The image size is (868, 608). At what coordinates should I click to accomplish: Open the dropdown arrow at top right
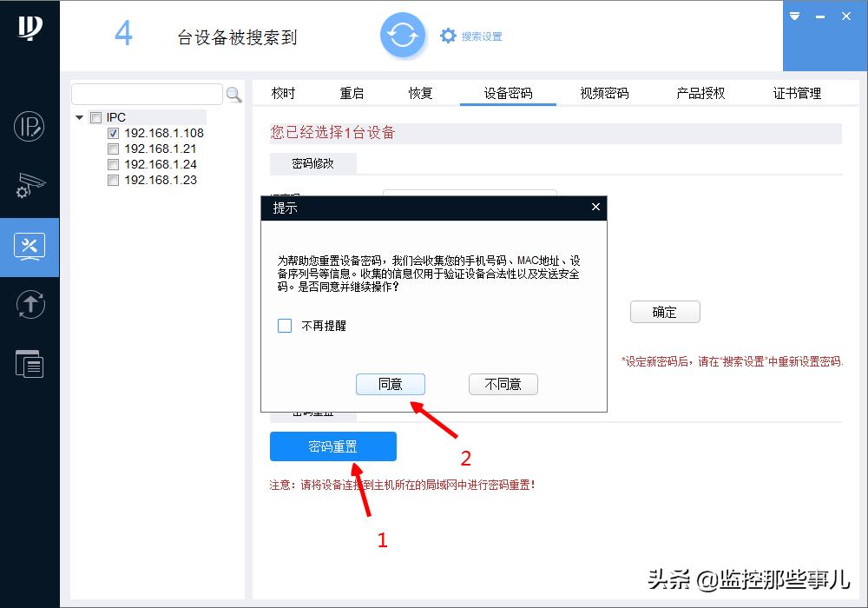(793, 15)
